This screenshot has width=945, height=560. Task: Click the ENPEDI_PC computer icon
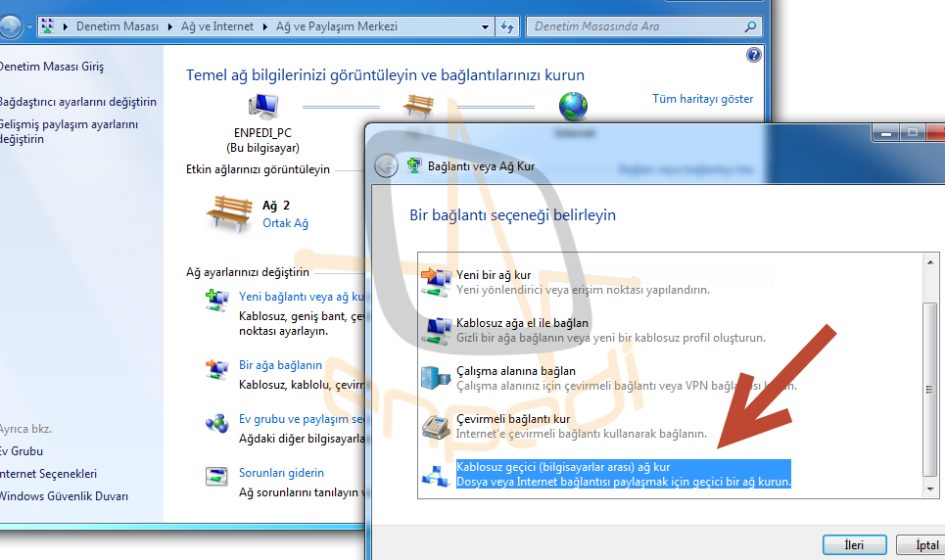[263, 107]
